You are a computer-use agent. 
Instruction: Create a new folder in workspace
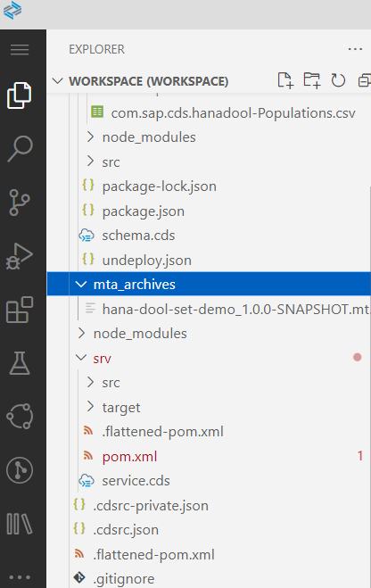point(312,80)
